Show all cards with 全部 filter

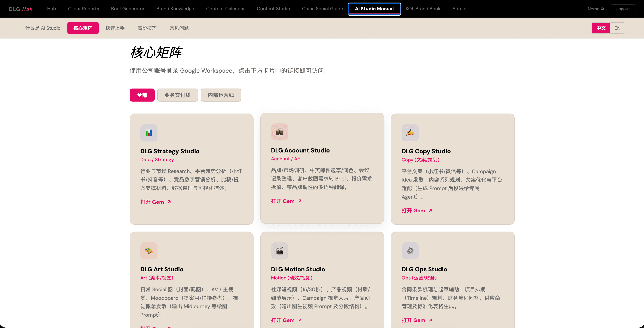pos(142,95)
